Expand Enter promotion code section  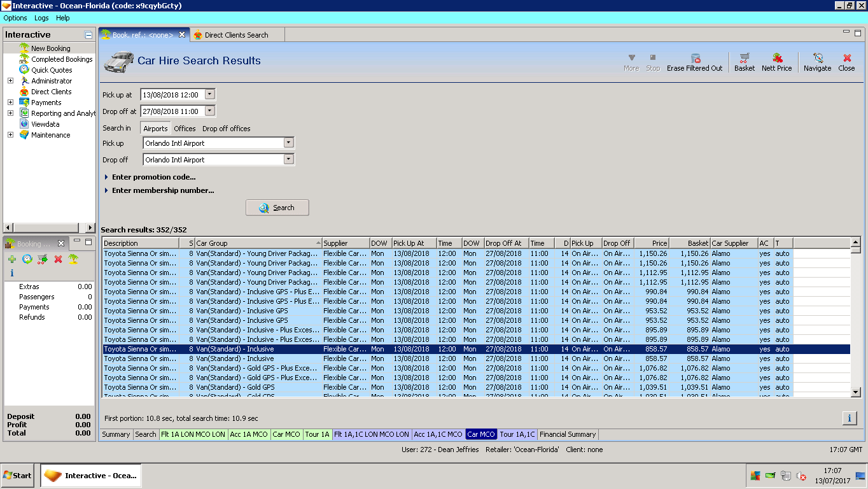click(153, 177)
